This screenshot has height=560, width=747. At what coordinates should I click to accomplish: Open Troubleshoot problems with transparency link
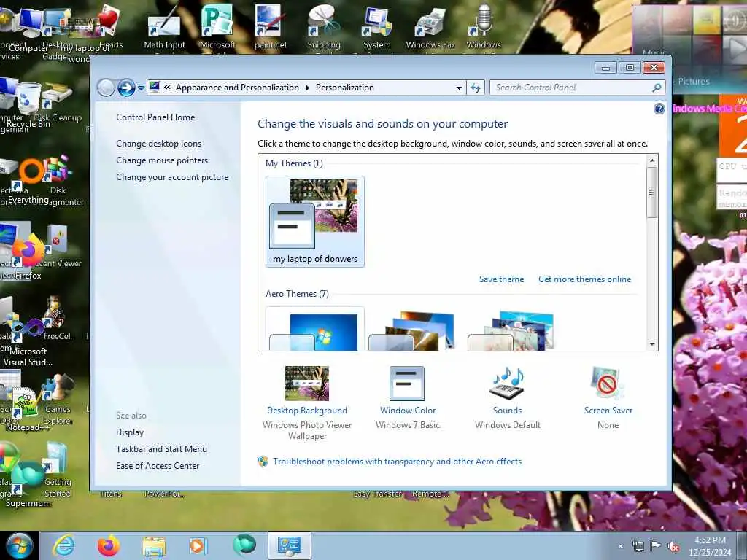pos(398,462)
